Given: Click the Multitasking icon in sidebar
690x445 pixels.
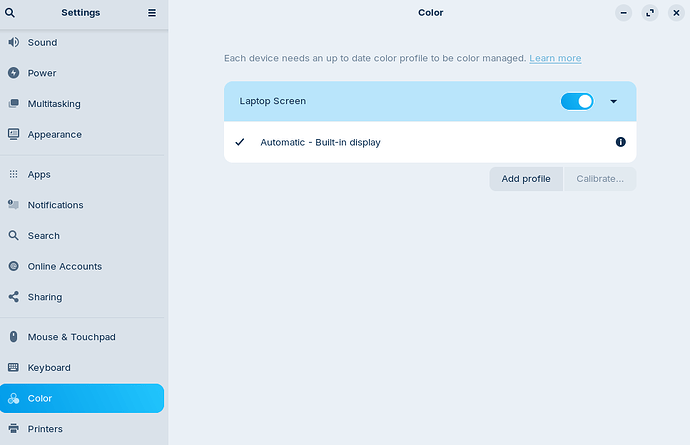Looking at the screenshot, I should (x=14, y=104).
